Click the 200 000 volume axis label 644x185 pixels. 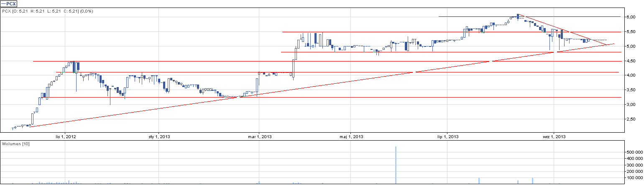click(634, 171)
